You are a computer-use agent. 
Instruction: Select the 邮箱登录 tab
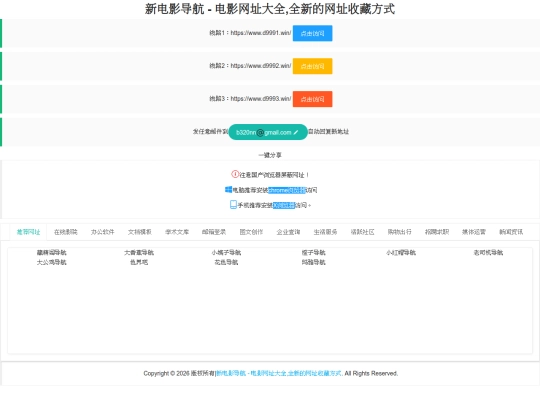(214, 232)
